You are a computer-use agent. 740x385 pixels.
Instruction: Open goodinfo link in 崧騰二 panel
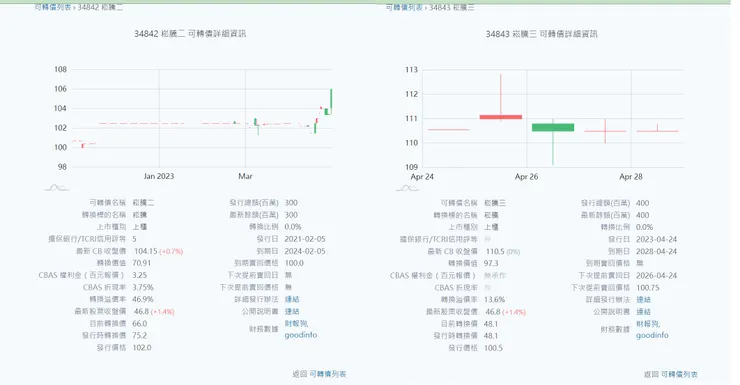[x=301, y=335]
